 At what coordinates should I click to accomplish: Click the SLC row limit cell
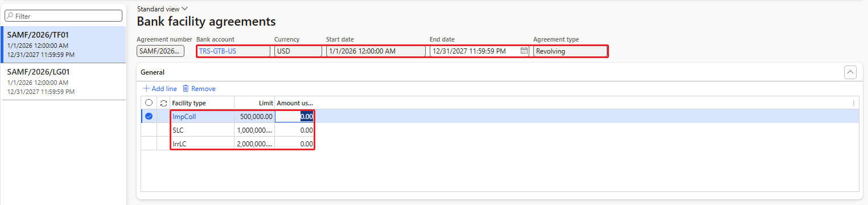tap(254, 130)
